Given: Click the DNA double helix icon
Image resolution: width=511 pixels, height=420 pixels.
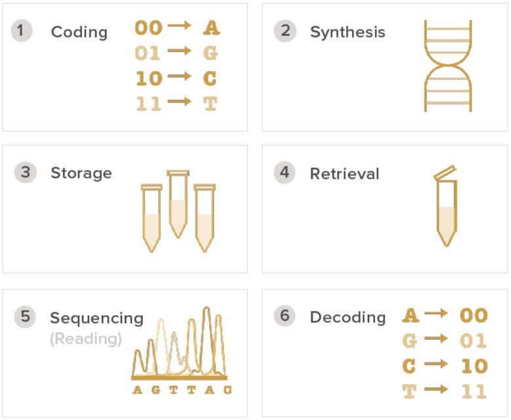Looking at the screenshot, I should point(448,66).
